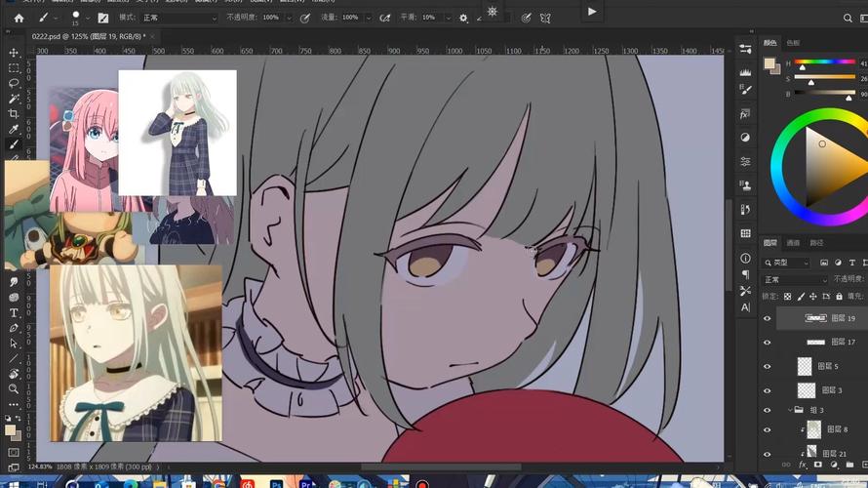Hide layer 图层 5

[x=768, y=367]
